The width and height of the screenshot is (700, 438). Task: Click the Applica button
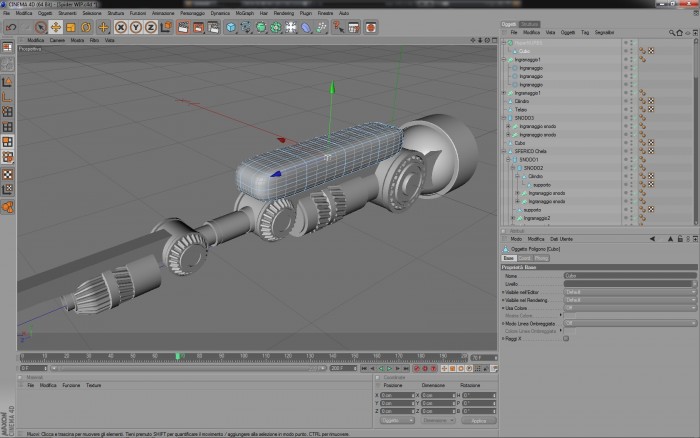tap(479, 421)
